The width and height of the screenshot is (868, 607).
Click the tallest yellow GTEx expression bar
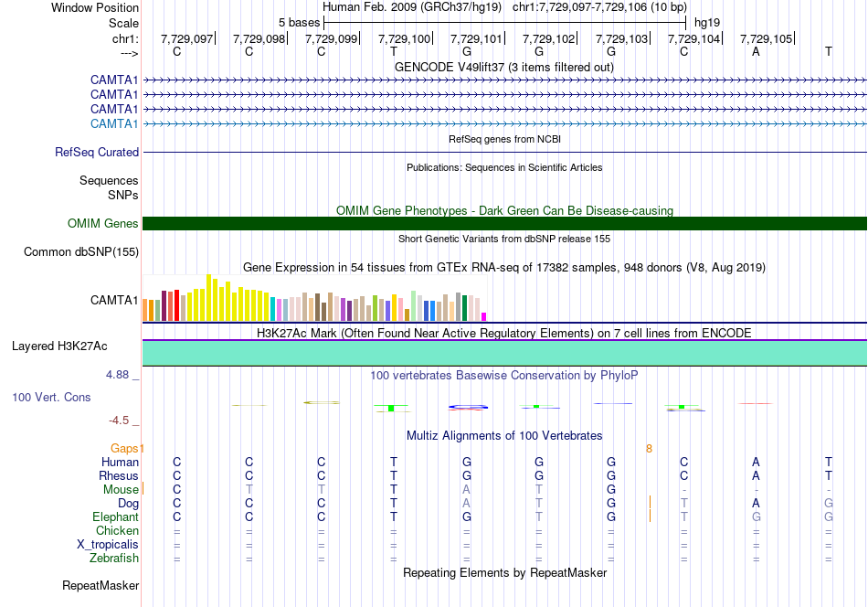(208, 298)
